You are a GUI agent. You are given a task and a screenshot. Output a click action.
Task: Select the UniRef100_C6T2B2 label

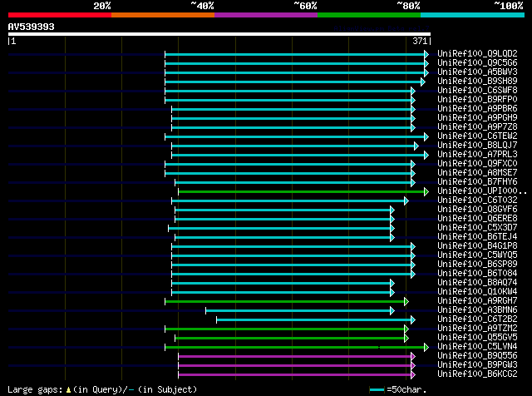click(477, 319)
